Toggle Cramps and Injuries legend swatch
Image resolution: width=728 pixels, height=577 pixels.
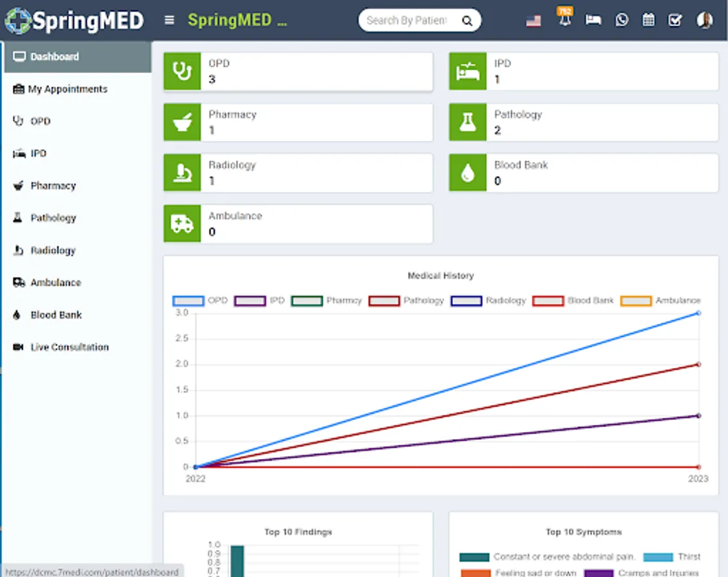tap(598, 573)
